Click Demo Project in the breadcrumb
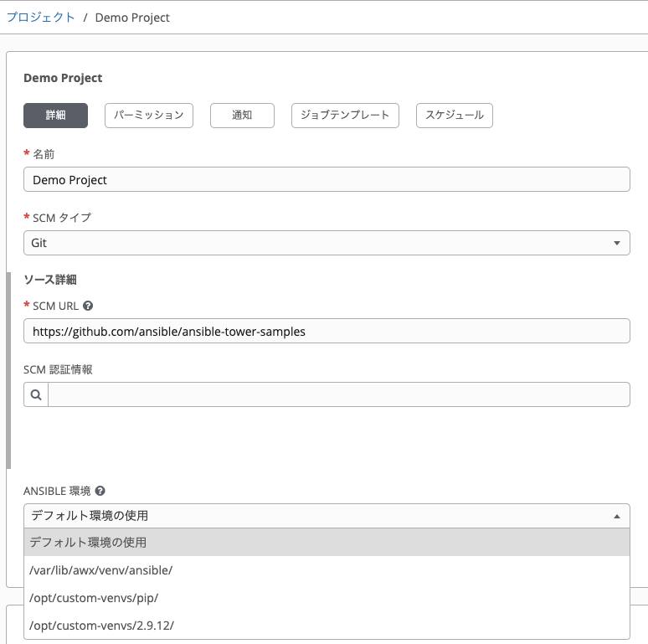Screen dimensions: 648x644 pyautogui.click(x=132, y=18)
